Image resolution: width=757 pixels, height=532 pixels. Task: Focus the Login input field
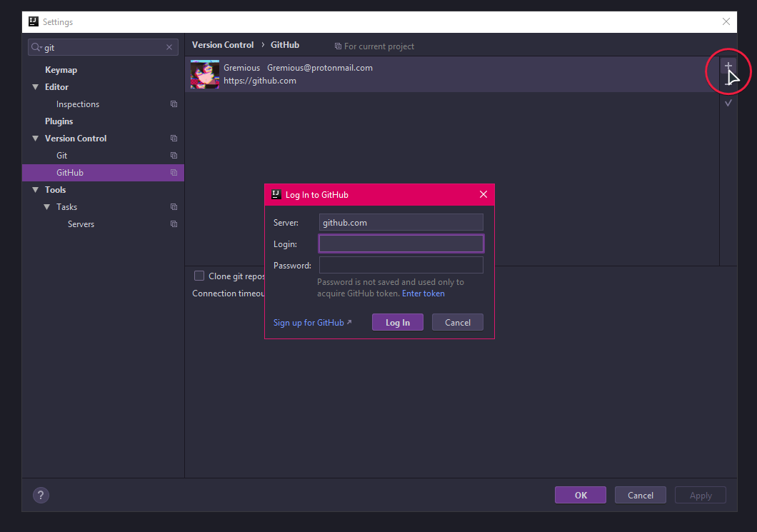[x=401, y=244]
